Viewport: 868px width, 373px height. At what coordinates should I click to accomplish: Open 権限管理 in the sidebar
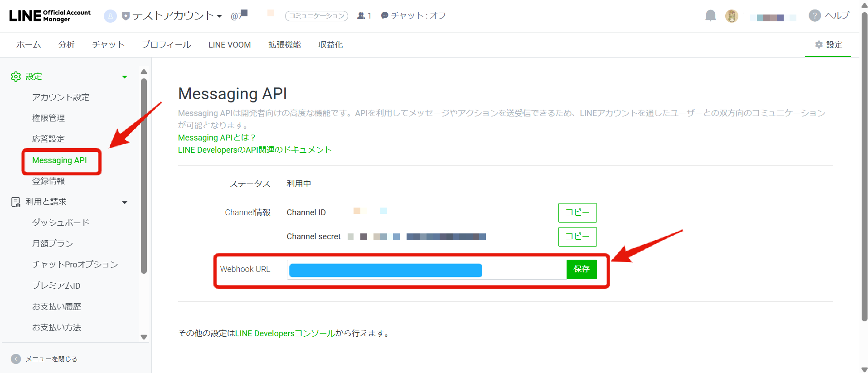point(48,118)
